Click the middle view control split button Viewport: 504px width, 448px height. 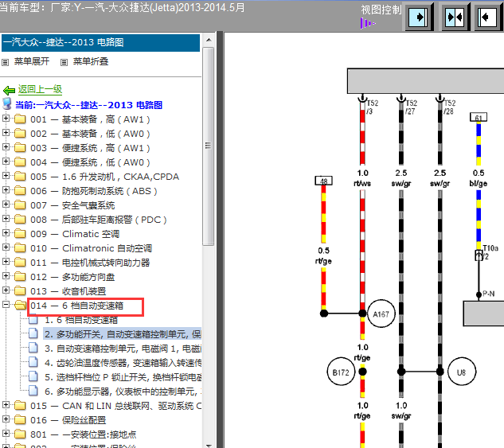455,17
